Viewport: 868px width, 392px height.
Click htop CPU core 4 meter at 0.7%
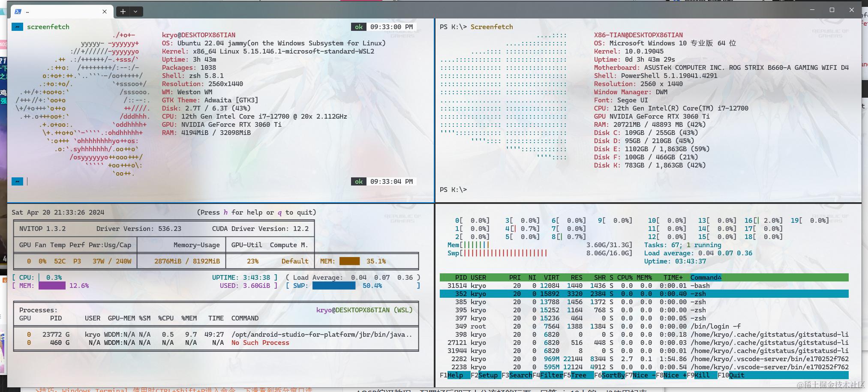point(522,229)
